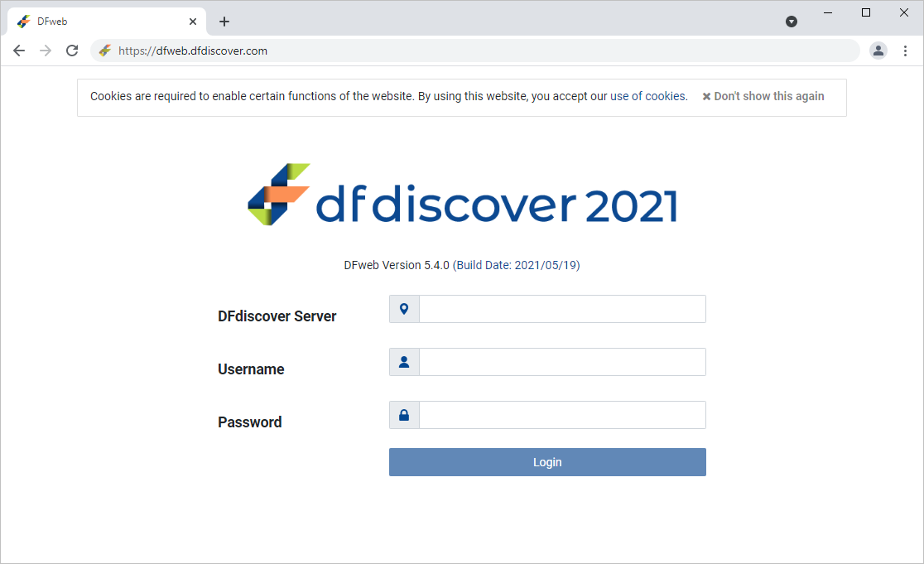Click the password lock icon

pyautogui.click(x=404, y=415)
